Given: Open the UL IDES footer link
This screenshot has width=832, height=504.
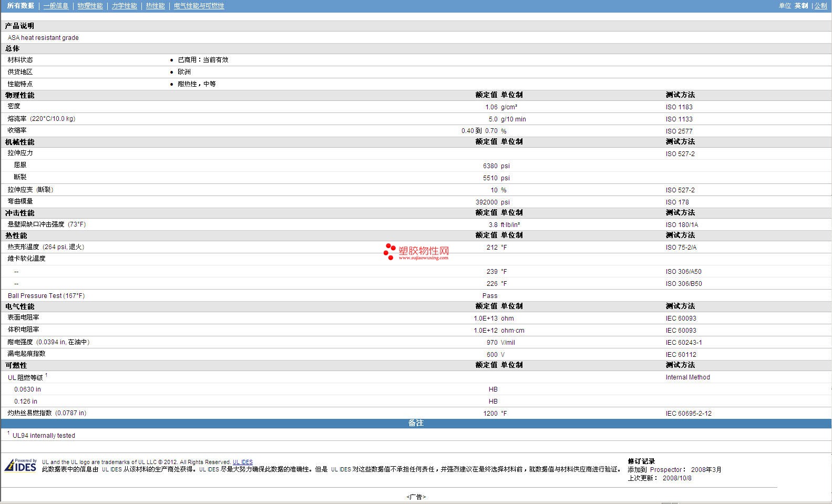Looking at the screenshot, I should 243,462.
